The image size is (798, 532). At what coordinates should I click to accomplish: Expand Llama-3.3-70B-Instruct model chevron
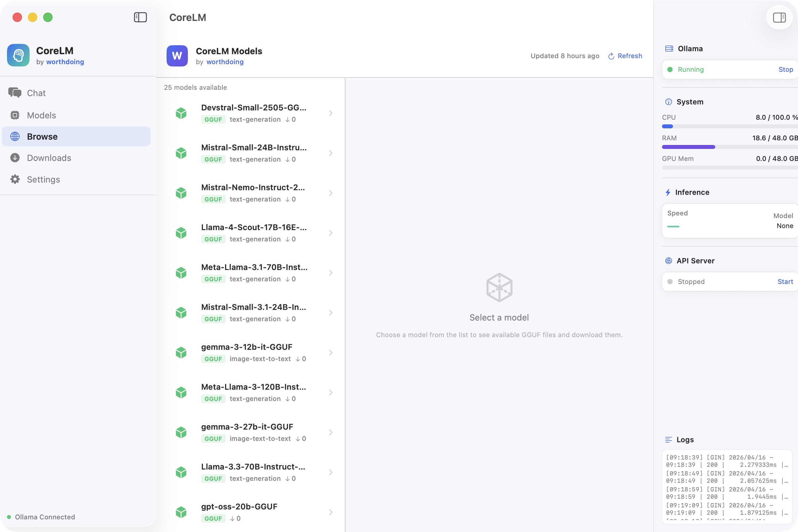click(331, 472)
